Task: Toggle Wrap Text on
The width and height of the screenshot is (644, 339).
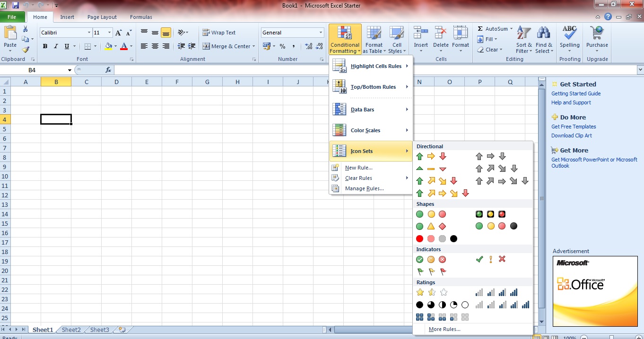Action: coord(219,33)
